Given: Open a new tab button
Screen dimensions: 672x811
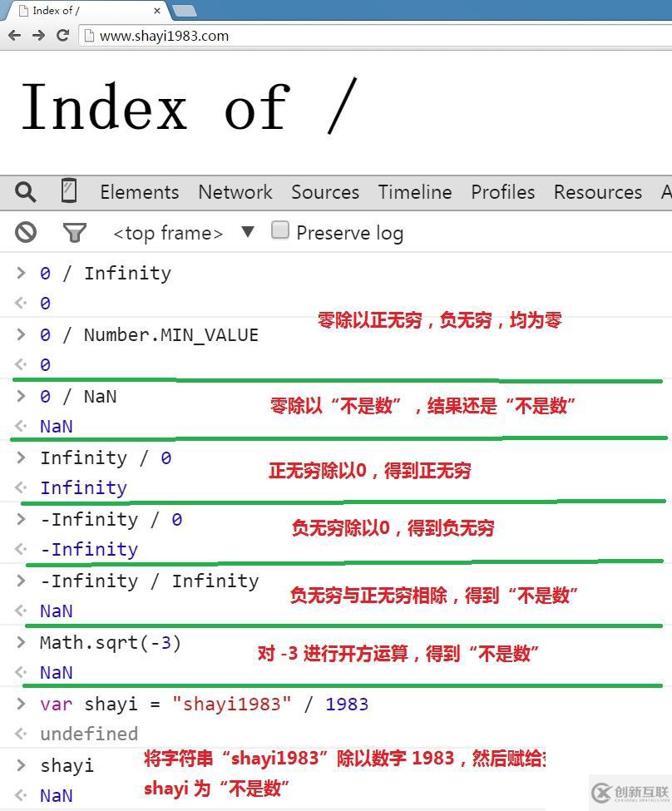Looking at the screenshot, I should click(184, 10).
